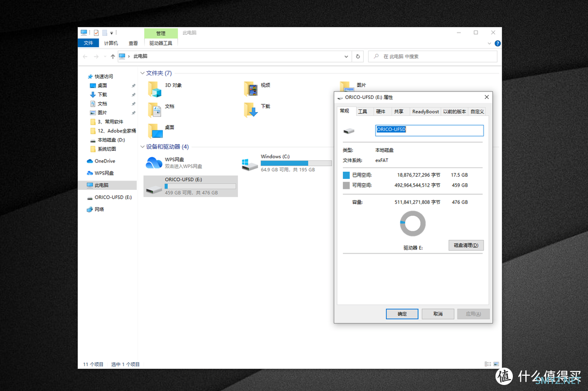This screenshot has width=588, height=391.
Task: Open the 桌面 folder icon in main pane
Action: click(155, 131)
